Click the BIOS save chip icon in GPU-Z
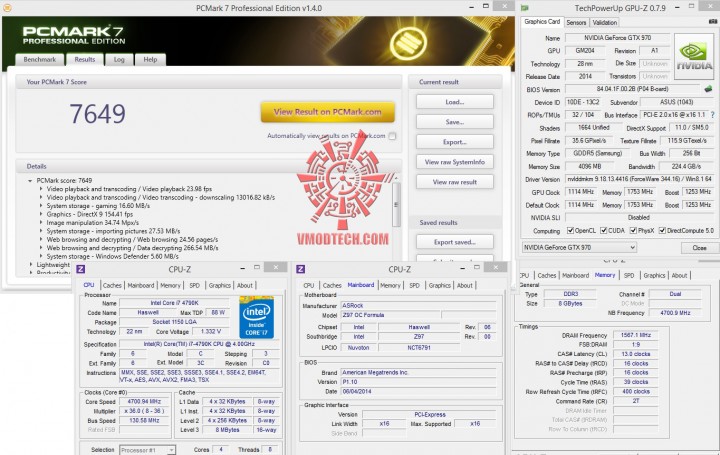Image resolution: width=720 pixels, height=455 pixels. [x=709, y=89]
